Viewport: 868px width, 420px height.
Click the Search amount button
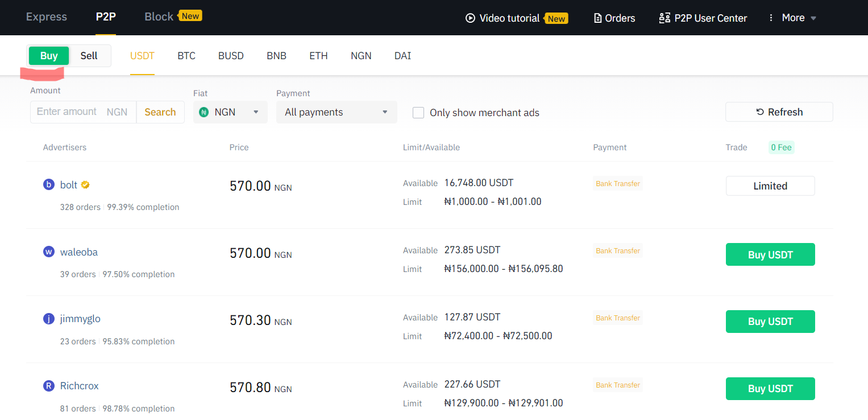tap(160, 112)
